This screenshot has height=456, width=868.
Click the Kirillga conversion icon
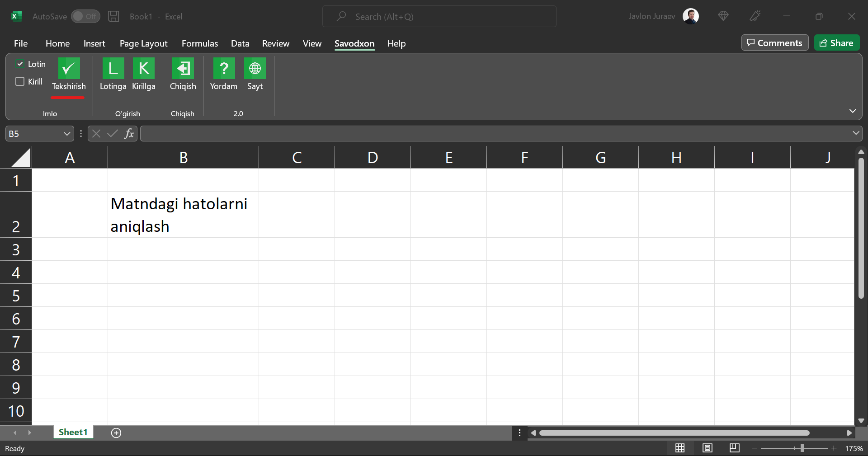pyautogui.click(x=144, y=69)
